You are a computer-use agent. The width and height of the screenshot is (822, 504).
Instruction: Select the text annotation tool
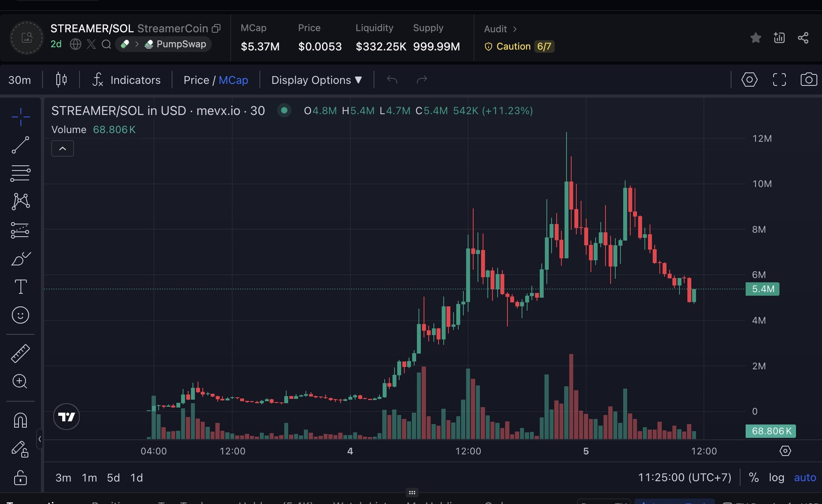(20, 287)
